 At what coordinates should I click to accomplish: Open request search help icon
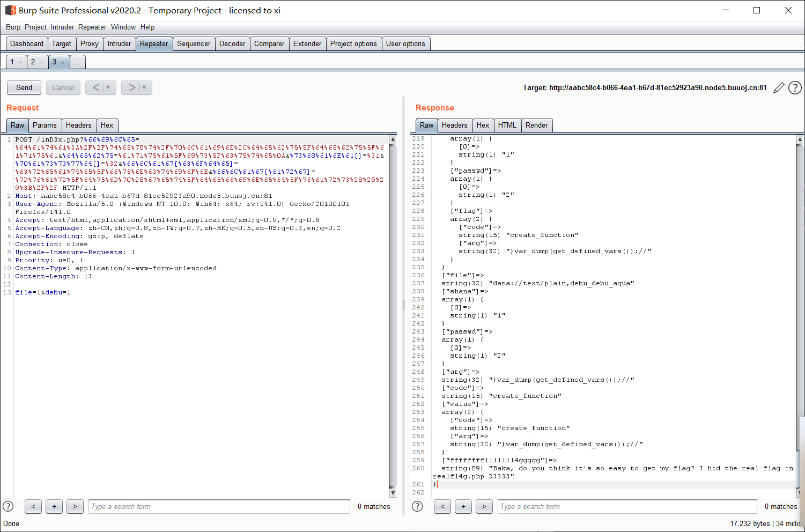pos(8,506)
